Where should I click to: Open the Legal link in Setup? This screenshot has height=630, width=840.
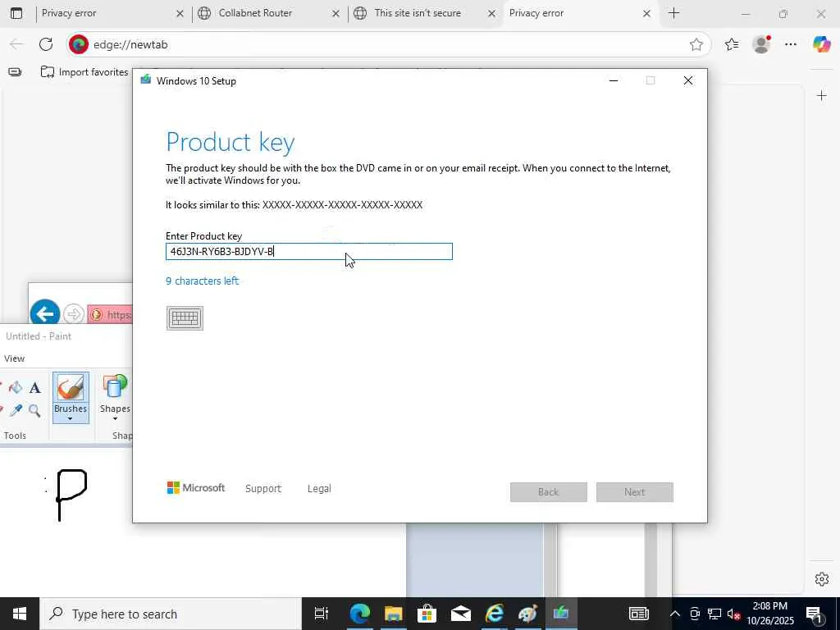319,489
